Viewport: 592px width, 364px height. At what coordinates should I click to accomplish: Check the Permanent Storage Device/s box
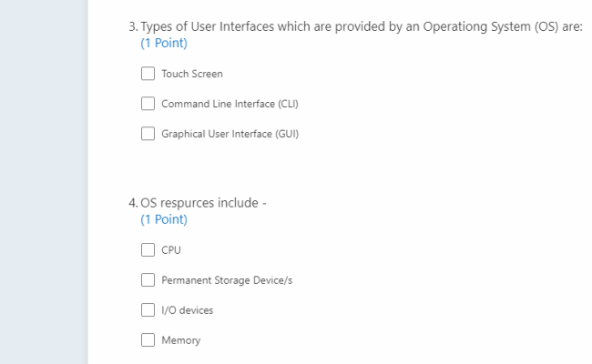point(148,280)
